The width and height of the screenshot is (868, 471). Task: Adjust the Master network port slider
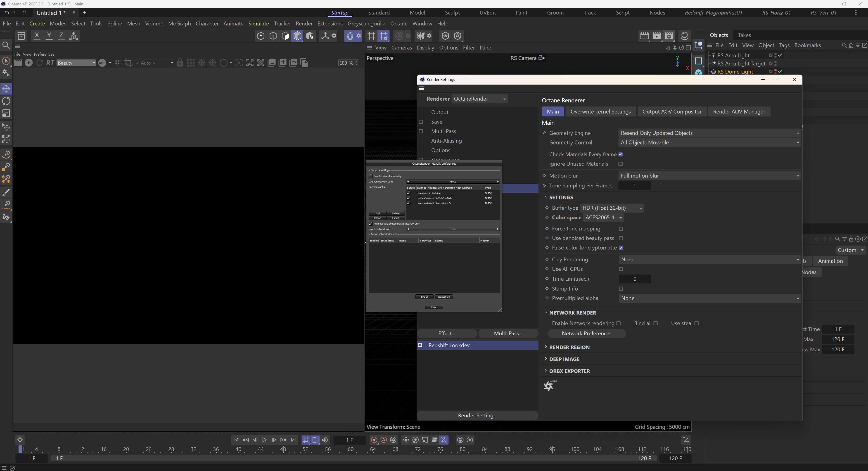coord(453,230)
